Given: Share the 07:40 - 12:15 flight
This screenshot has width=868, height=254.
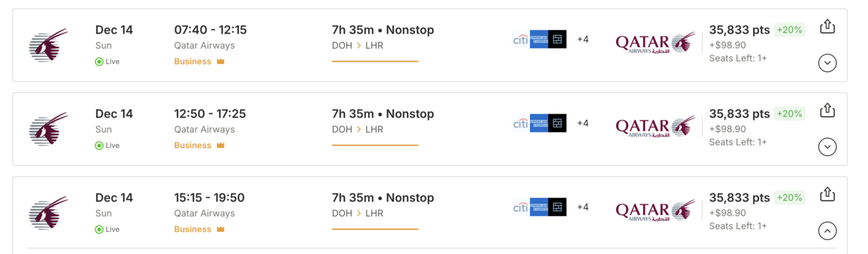Looking at the screenshot, I should tap(827, 26).
